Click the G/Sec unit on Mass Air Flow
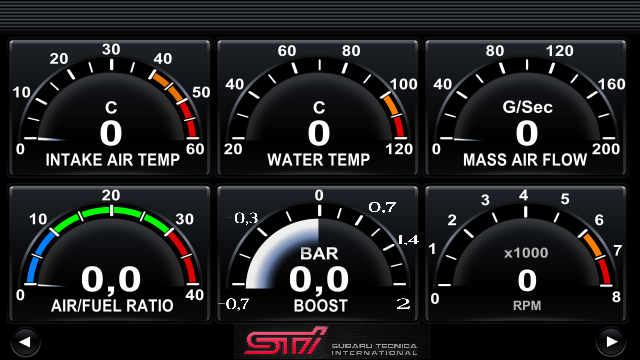The width and height of the screenshot is (640, 360). click(527, 107)
